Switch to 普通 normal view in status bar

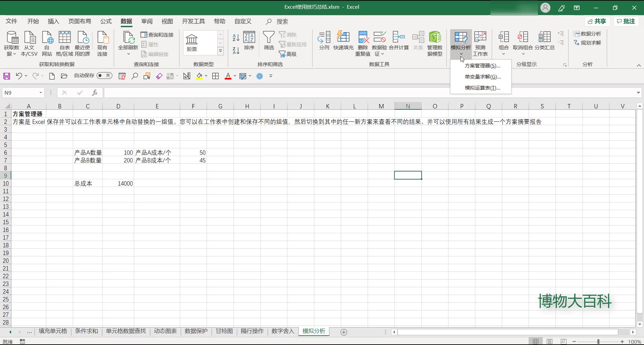tap(536, 342)
